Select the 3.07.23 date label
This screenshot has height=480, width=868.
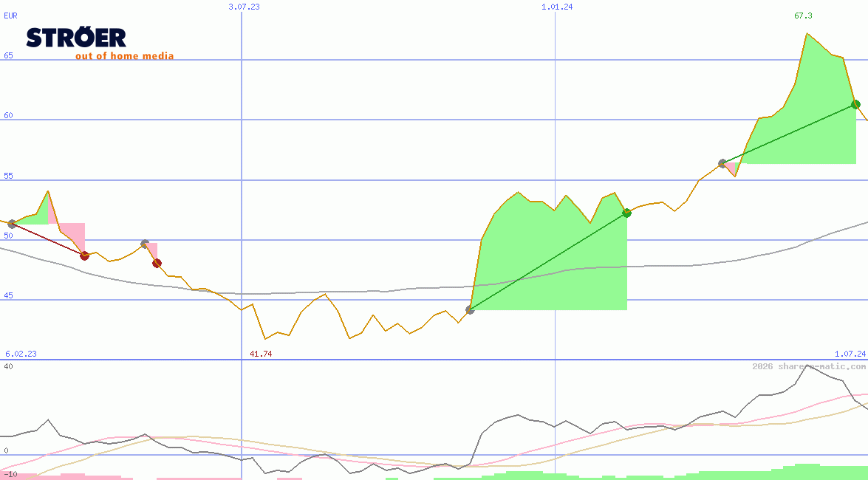pyautogui.click(x=244, y=7)
